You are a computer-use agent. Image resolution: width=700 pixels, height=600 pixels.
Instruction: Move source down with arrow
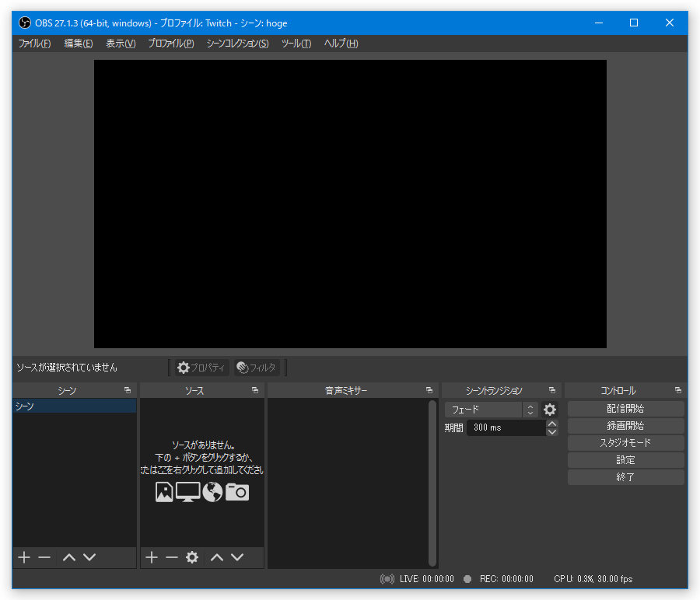point(237,557)
